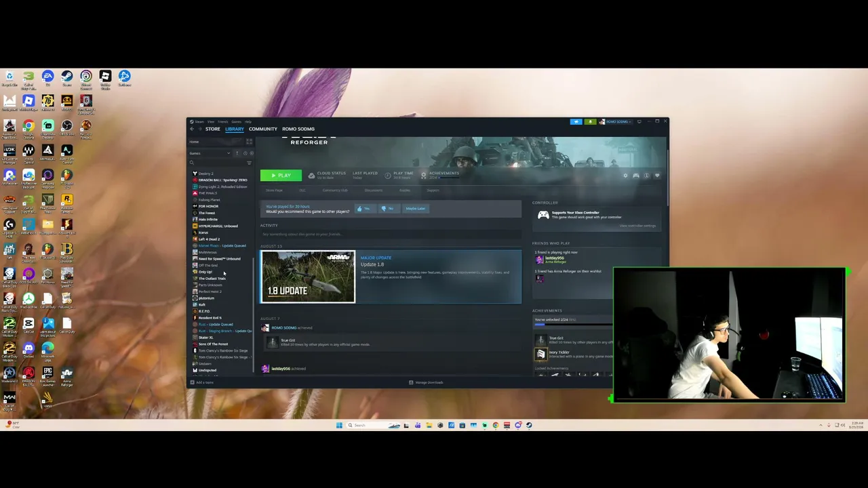The image size is (868, 488).
Task: Open Manage Downloads at bottom
Action: pyautogui.click(x=427, y=382)
